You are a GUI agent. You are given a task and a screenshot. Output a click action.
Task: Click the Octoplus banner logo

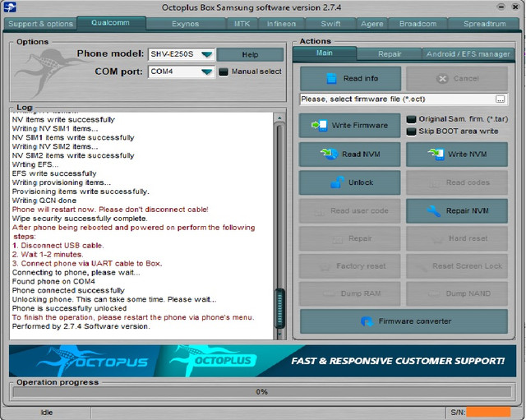pos(214,360)
